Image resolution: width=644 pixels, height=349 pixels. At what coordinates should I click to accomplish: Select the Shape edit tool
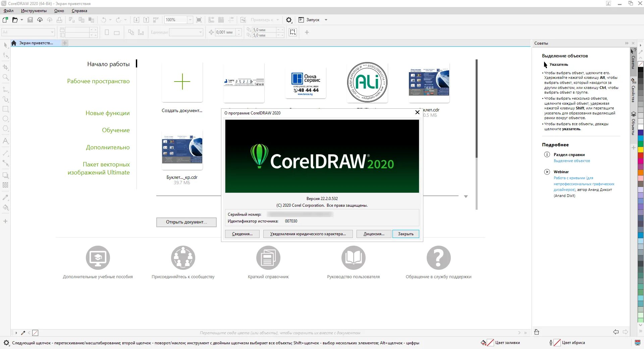pos(5,55)
